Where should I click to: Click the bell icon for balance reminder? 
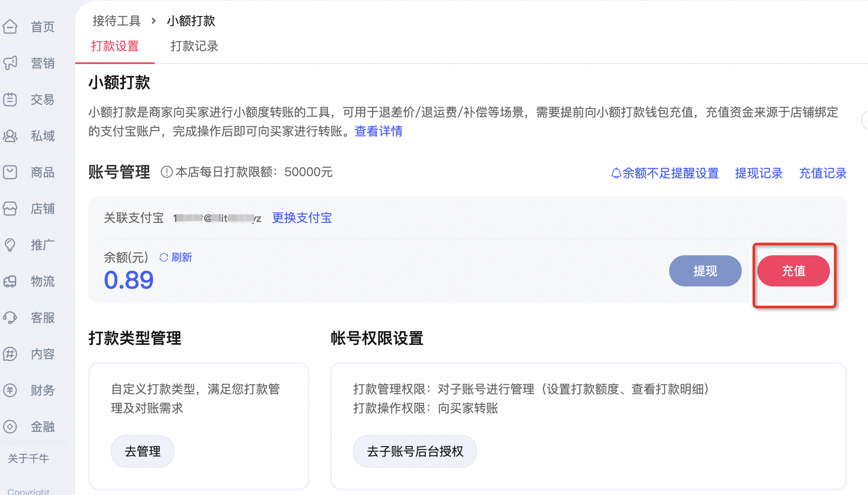click(x=616, y=173)
